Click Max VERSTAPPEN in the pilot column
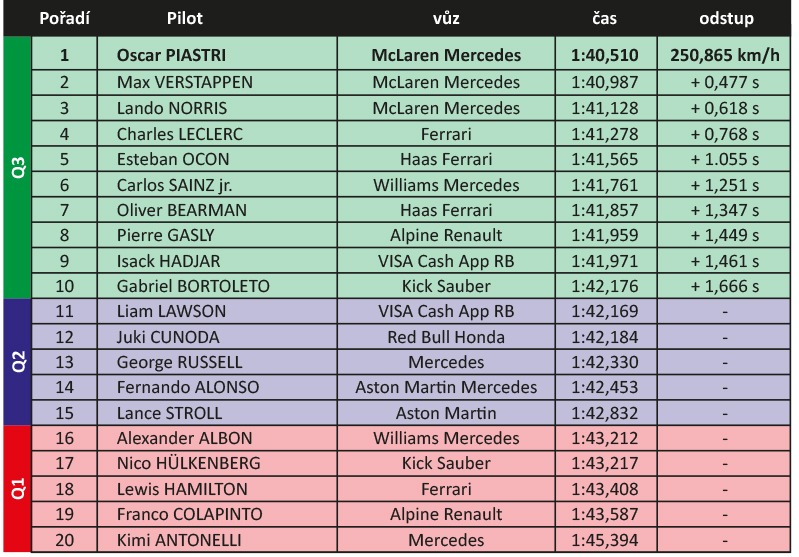This screenshot has width=799, height=557. click(184, 82)
